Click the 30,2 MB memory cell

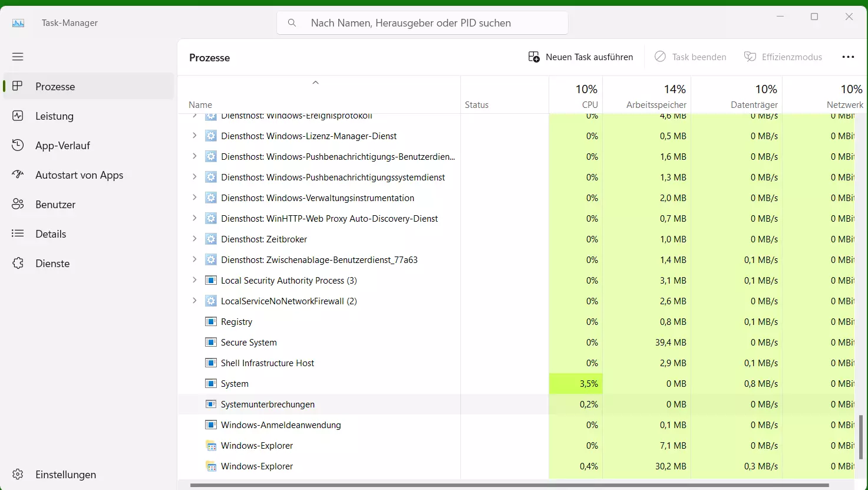tap(647, 466)
